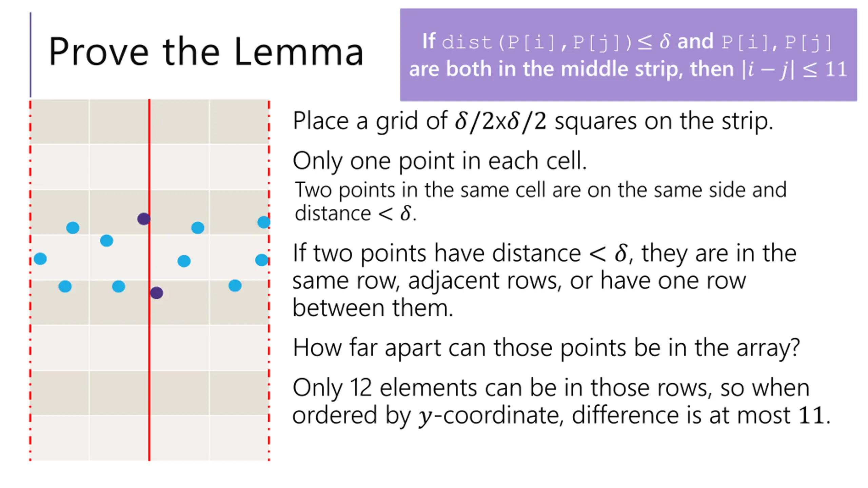Viewport: 868px width, 488px height.
Task: Click the purple lemma statement box
Action: [628, 55]
